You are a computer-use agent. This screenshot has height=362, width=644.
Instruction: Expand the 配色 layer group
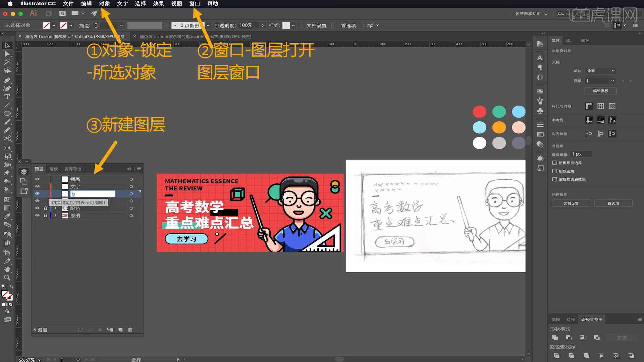click(54, 208)
